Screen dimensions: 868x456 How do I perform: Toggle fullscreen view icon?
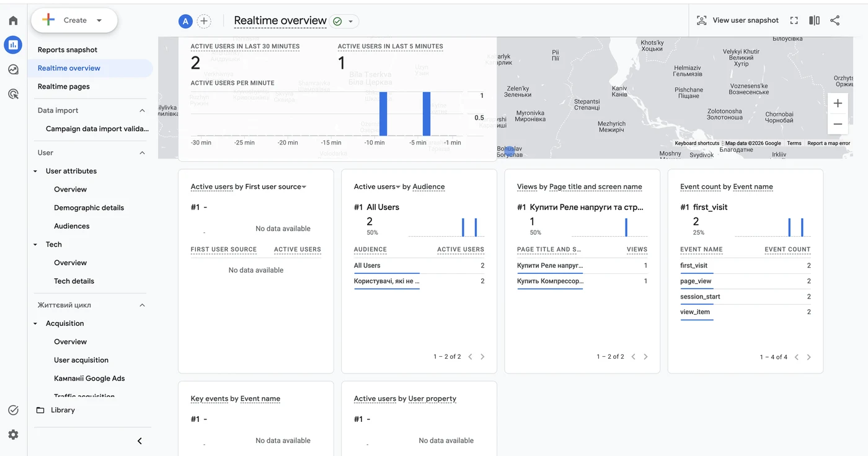[794, 20]
